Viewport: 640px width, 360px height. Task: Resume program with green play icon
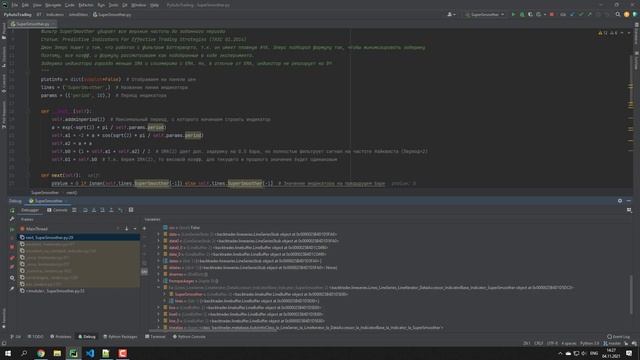click(x=12, y=229)
